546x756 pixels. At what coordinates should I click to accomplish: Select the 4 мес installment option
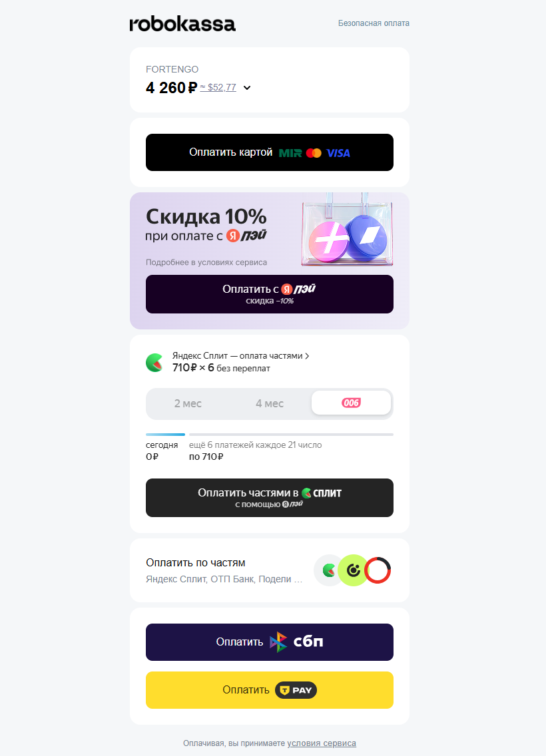pyautogui.click(x=270, y=403)
